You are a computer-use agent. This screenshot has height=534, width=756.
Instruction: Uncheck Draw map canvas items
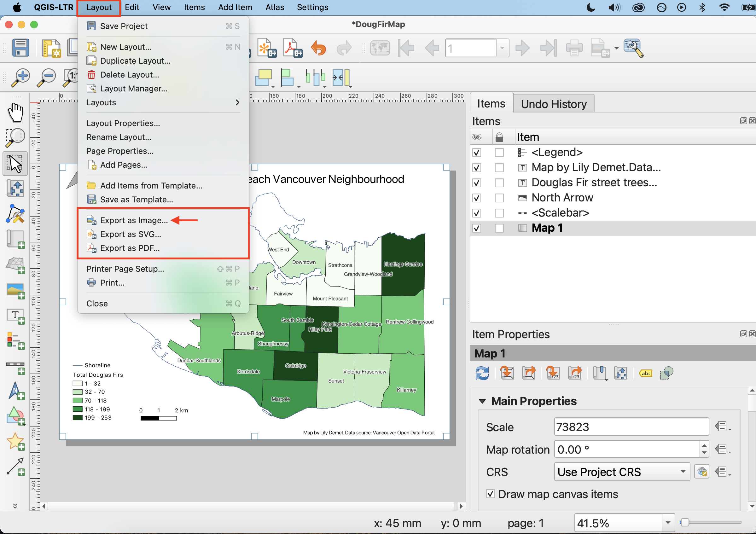tap(490, 494)
